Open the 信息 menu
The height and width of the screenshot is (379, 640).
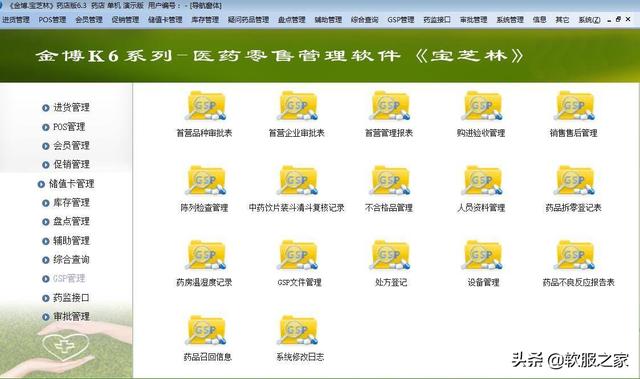coord(540,20)
